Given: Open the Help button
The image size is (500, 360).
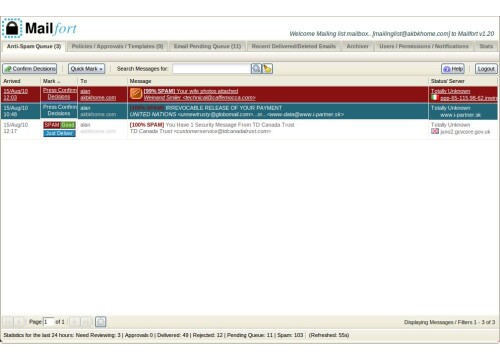Looking at the screenshot, I should (453, 69).
